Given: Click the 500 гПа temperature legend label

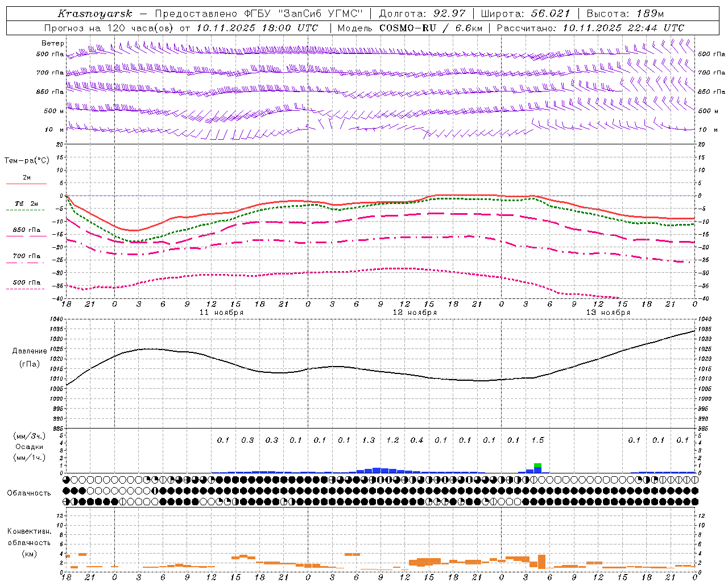Looking at the screenshot, I should pos(26,282).
